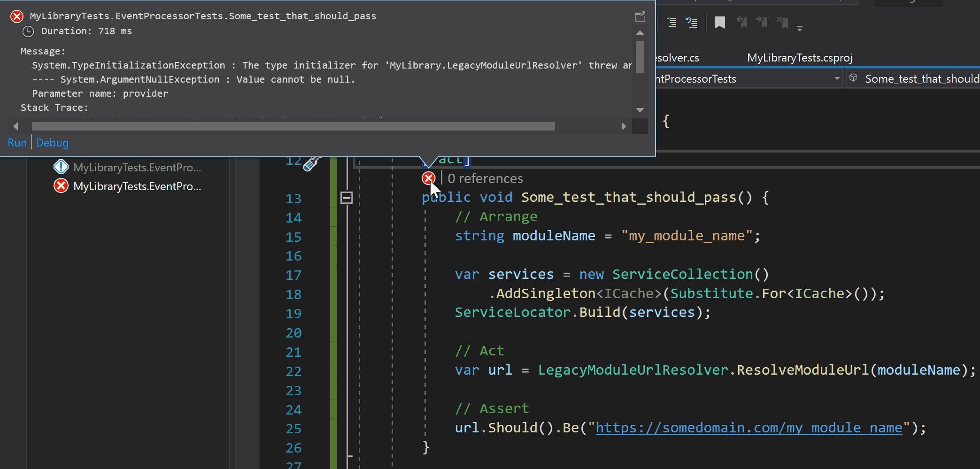The width and height of the screenshot is (980, 469).
Task: Select the failed MyLibraryTests.EventPro... test item
Action: (x=137, y=186)
